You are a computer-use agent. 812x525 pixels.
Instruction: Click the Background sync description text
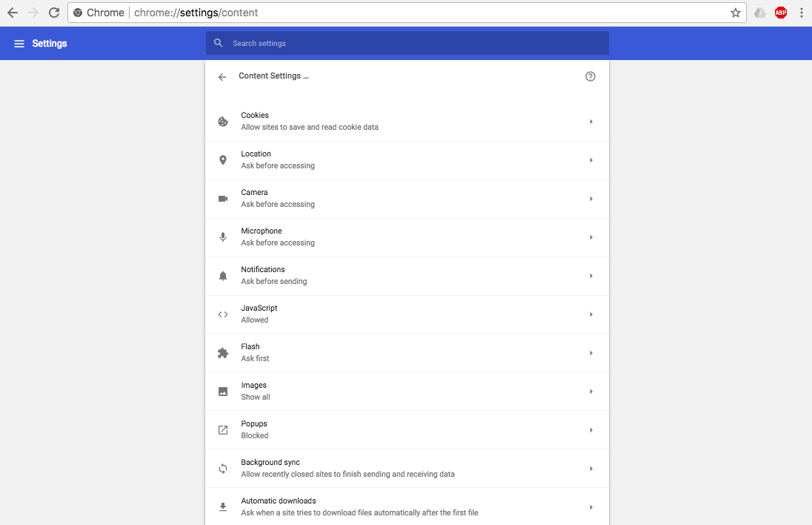click(x=348, y=475)
